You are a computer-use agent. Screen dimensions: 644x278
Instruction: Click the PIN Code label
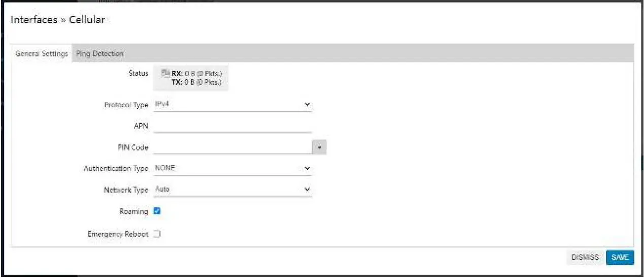click(132, 147)
